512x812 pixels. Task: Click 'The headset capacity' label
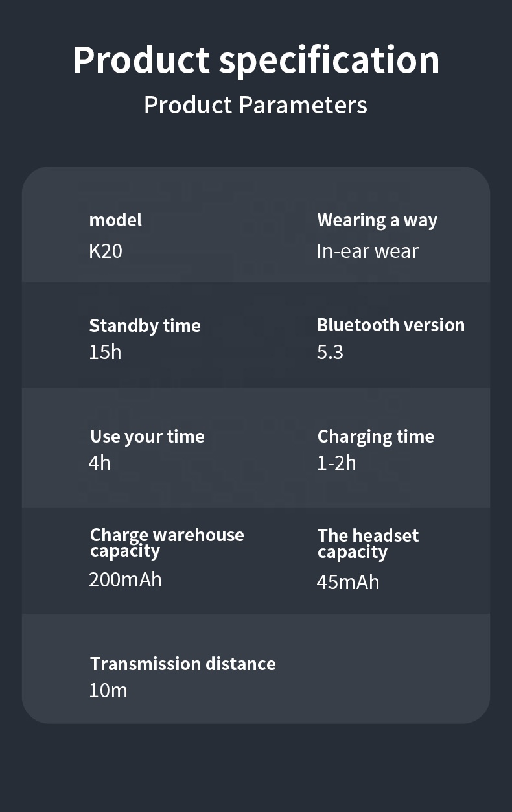coord(367,543)
